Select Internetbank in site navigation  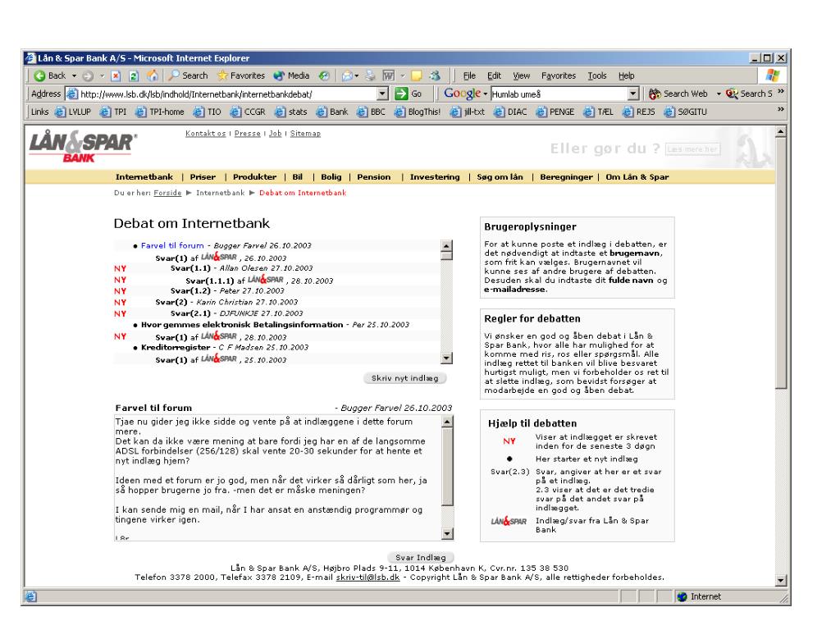tap(144, 177)
